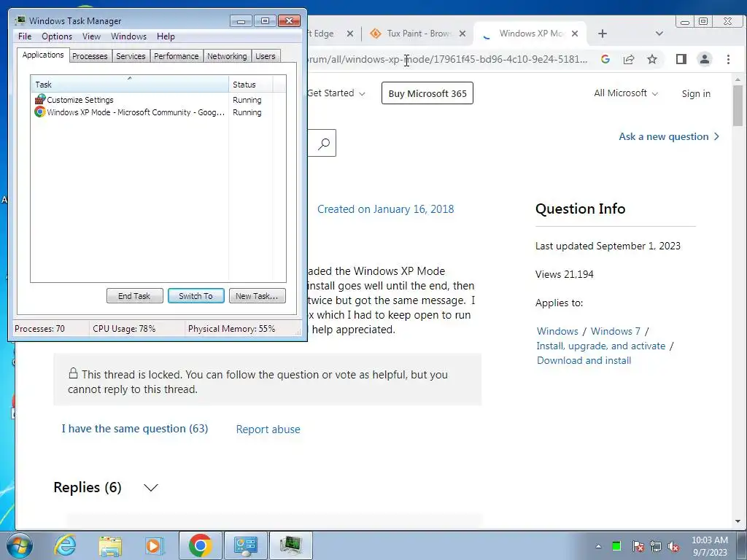Open the Windows 7 category link
747x560 pixels.
(x=616, y=331)
